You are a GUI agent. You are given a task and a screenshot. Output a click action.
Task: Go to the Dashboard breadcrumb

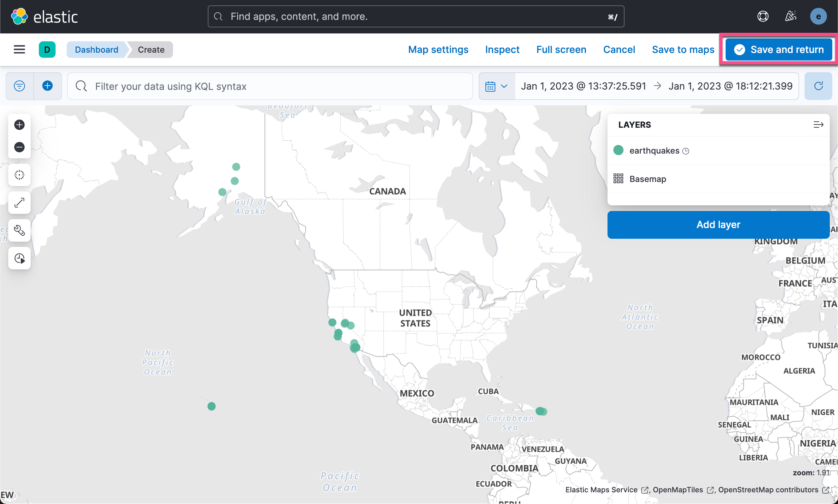97,50
